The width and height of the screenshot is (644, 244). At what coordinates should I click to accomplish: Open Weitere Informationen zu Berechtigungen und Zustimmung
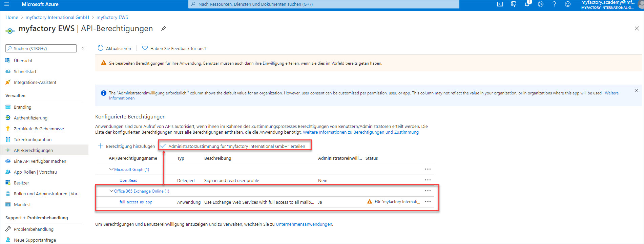tap(361, 132)
